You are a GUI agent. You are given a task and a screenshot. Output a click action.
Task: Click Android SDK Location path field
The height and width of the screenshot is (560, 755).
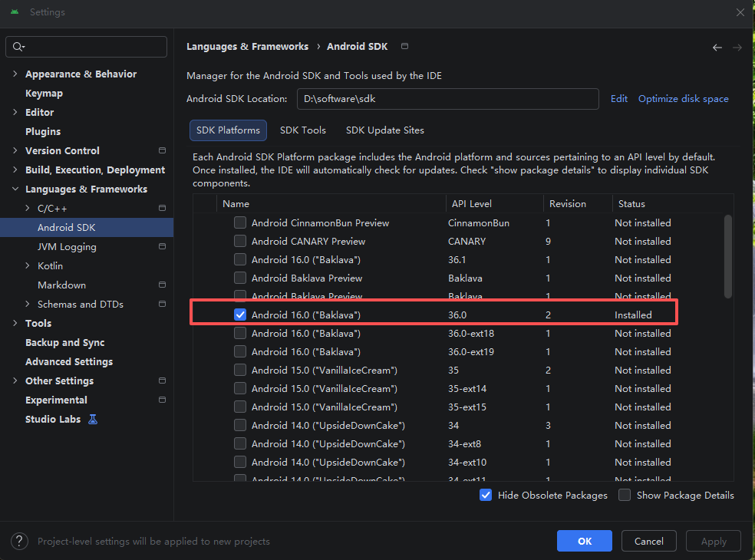(x=448, y=99)
